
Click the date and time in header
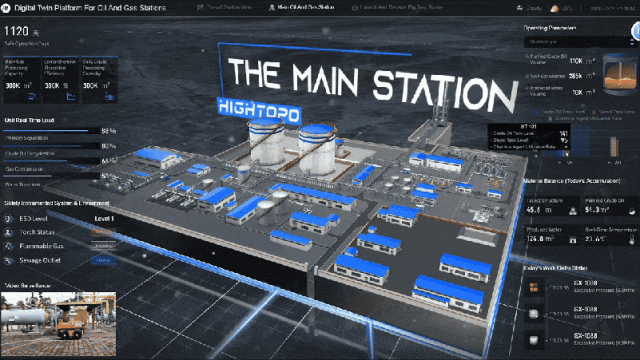coord(612,8)
